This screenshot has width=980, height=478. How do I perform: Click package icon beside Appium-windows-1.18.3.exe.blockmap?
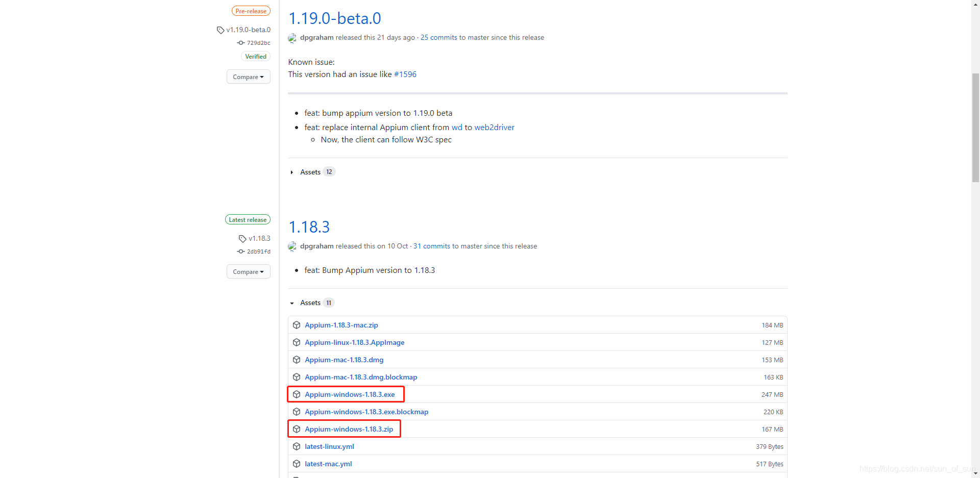coord(297,412)
